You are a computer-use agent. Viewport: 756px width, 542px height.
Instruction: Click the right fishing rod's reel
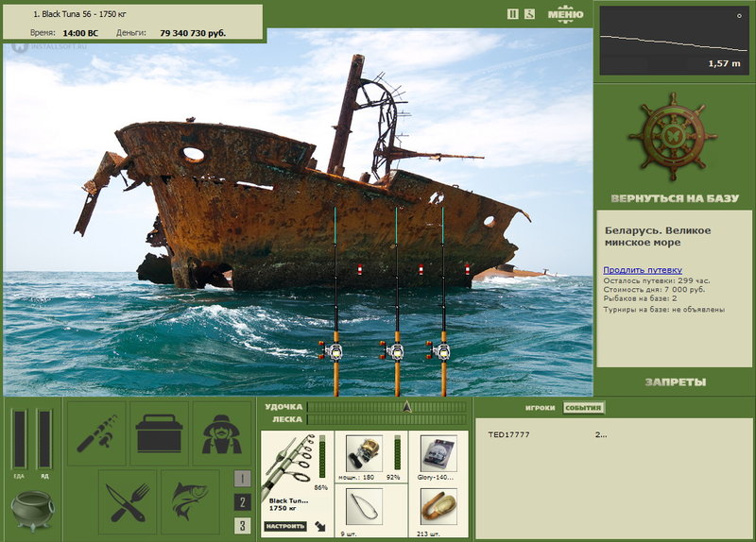tap(440, 351)
